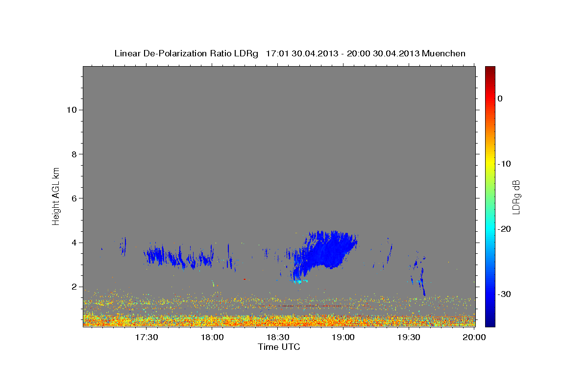Click the '18:00' time axis label
This screenshot has height=392, width=588.
[x=212, y=338]
